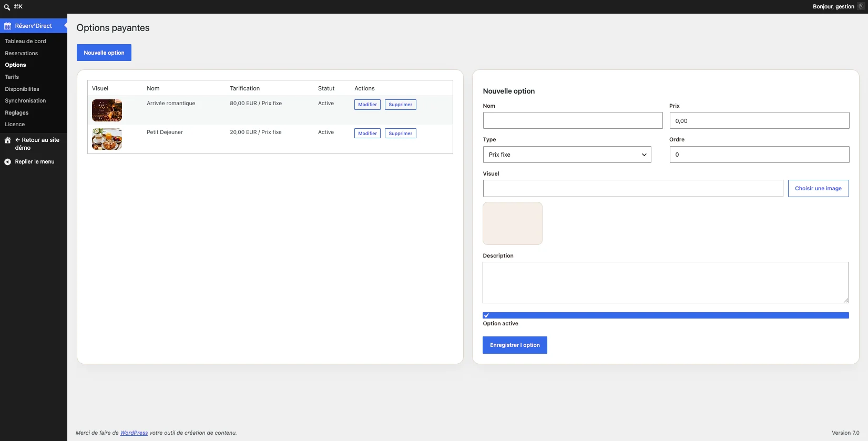Click the 80,00 EUR / Prix fixe cell
Viewport: 868px width, 441px height.
click(256, 104)
